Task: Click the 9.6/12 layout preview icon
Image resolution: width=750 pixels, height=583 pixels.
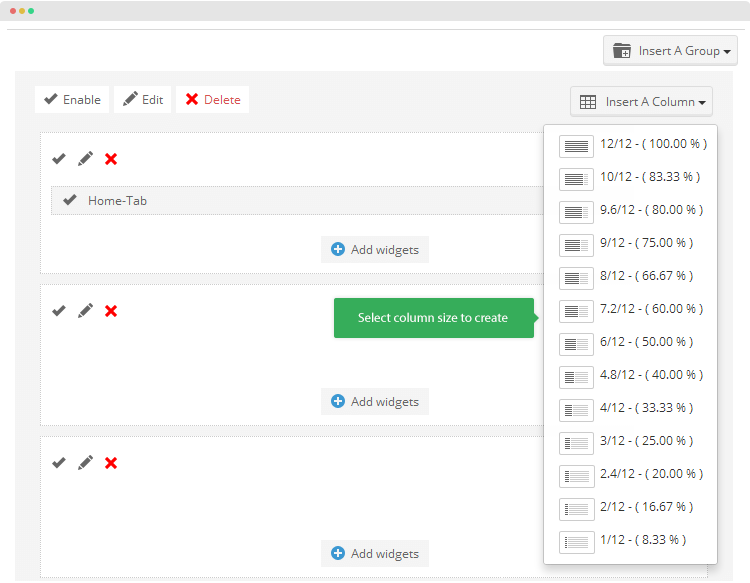Action: [x=576, y=212]
